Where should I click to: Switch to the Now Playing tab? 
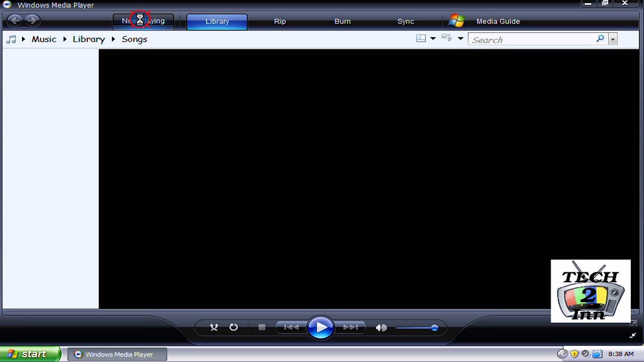click(x=143, y=21)
